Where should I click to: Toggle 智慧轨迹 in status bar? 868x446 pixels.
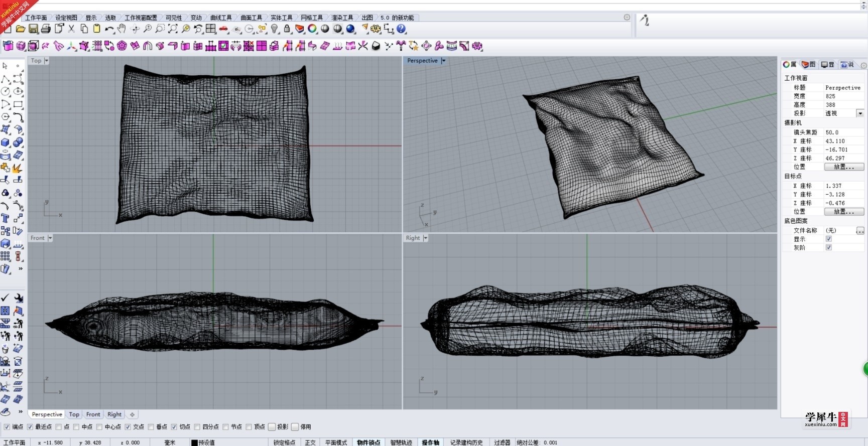point(401,442)
